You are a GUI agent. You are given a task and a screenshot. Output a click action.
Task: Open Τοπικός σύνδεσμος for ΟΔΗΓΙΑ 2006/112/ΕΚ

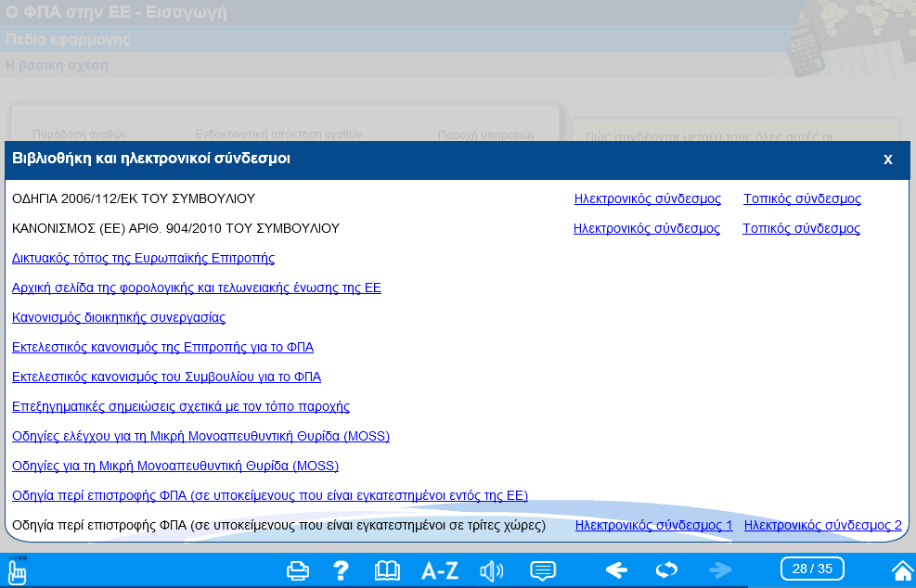click(802, 198)
